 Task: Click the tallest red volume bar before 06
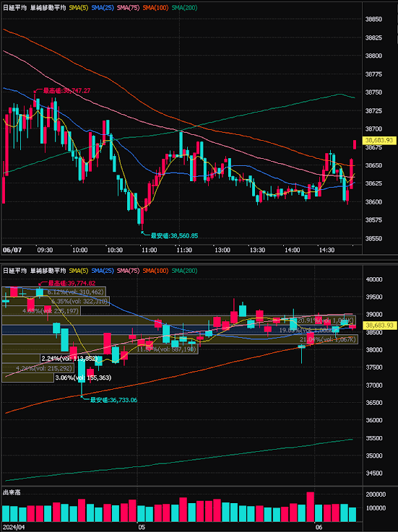(311, 507)
